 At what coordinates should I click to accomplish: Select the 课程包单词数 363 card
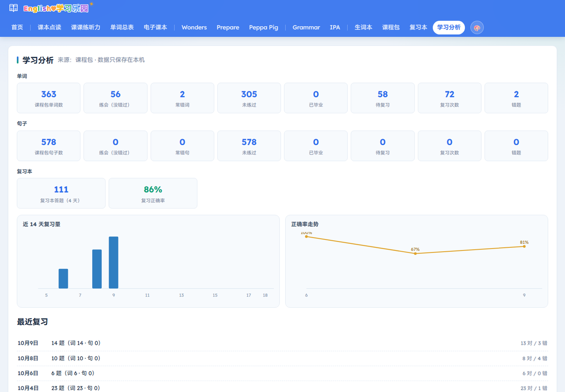49,98
